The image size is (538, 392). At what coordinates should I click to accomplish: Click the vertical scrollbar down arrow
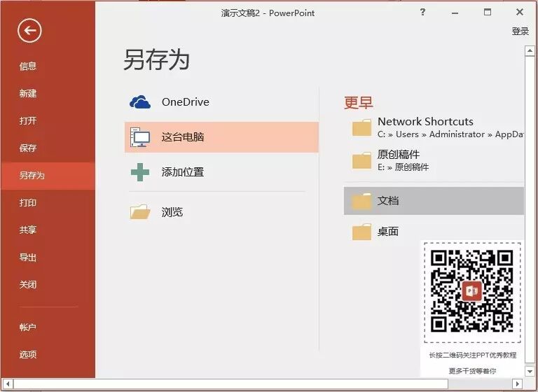coord(530,371)
